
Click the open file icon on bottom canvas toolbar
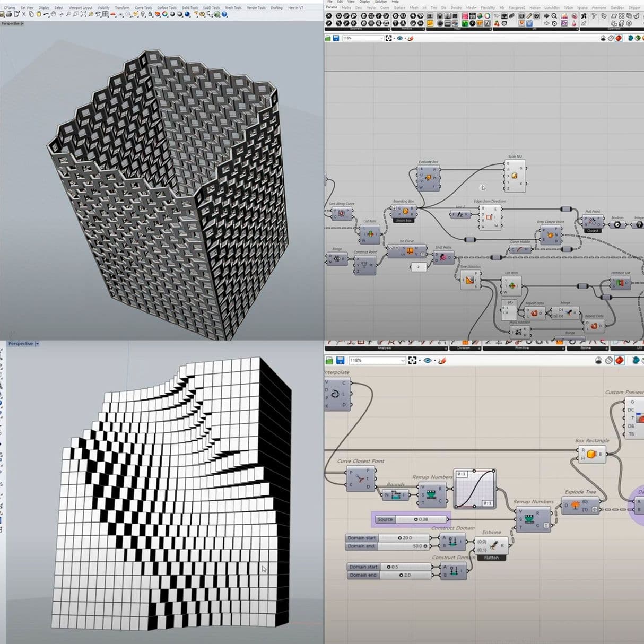coord(329,360)
